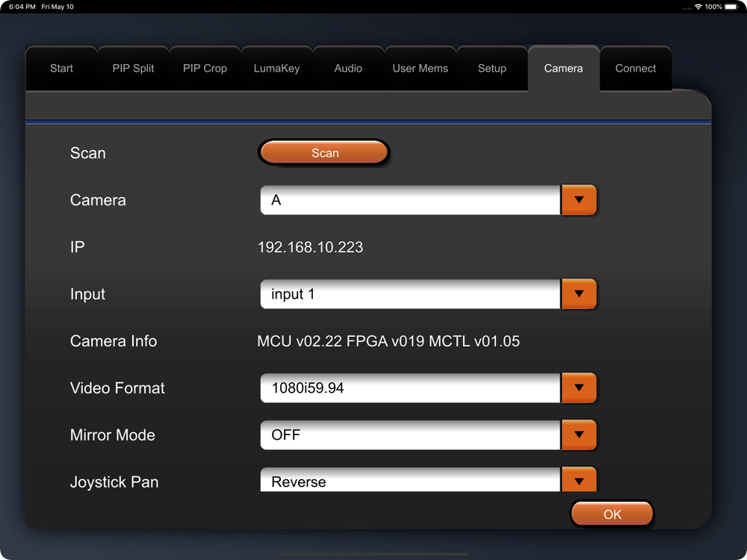747x560 pixels.
Task: Confirm settings with the OK button
Action: coord(612,514)
